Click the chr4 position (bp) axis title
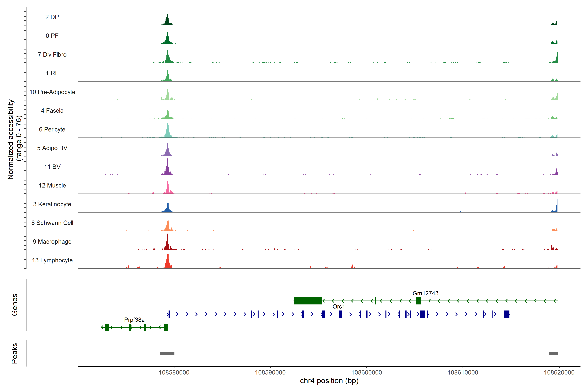 329,381
